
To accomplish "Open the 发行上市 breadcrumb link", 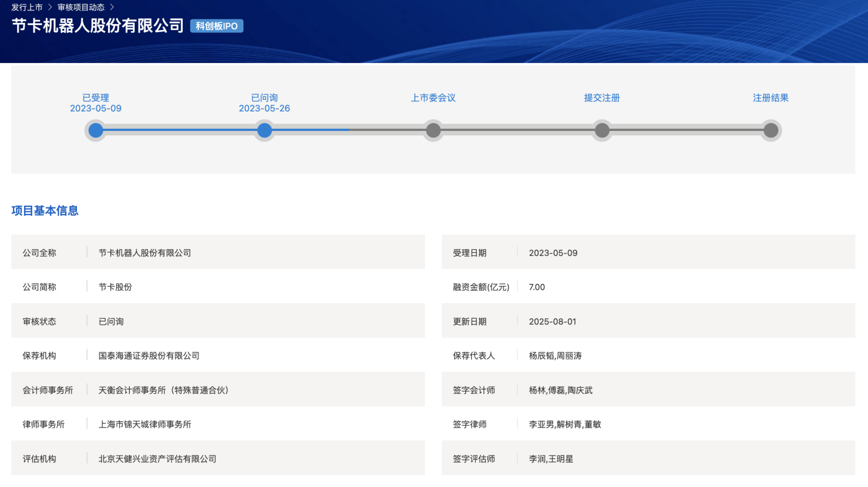I will 27,7.
